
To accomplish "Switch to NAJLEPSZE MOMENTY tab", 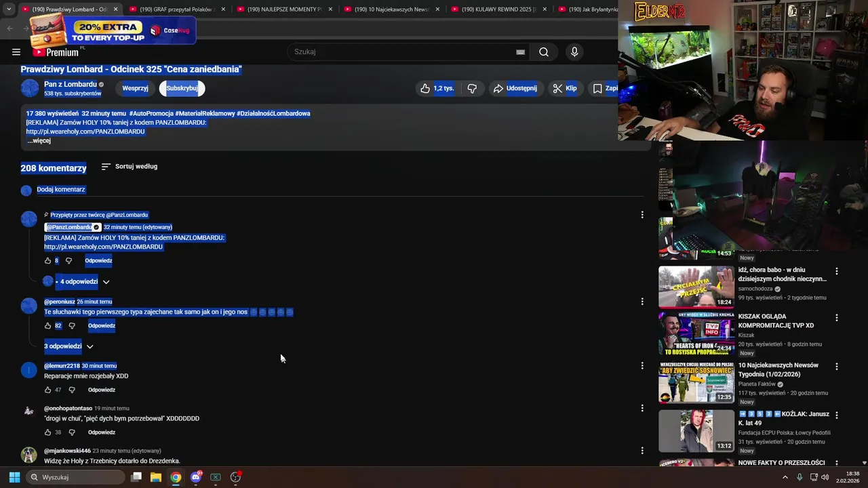I will point(283,9).
